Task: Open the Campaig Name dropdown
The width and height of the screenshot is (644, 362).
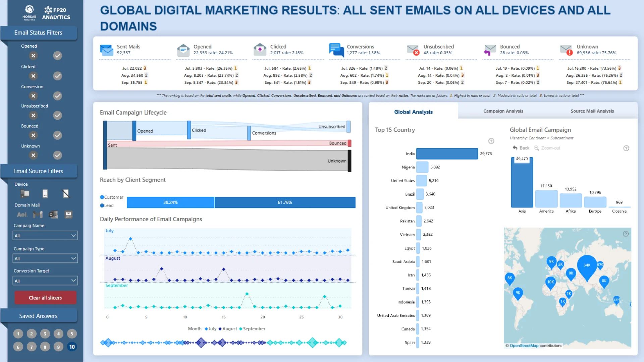Action: [x=45, y=236]
